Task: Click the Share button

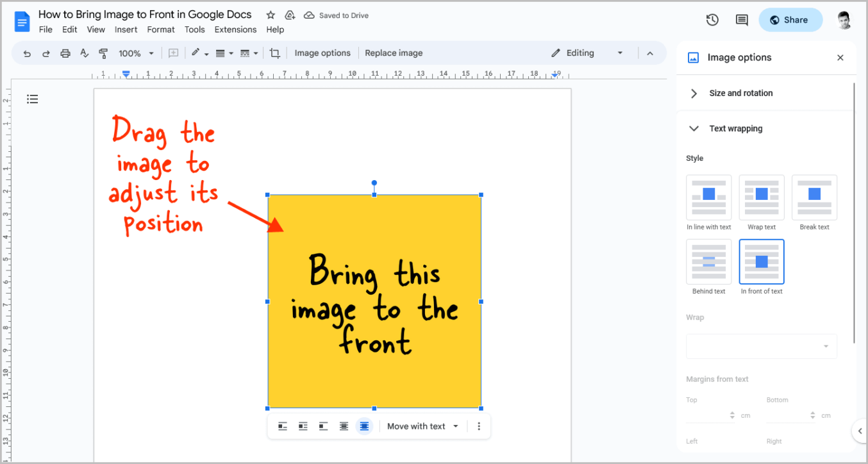Action: [790, 20]
